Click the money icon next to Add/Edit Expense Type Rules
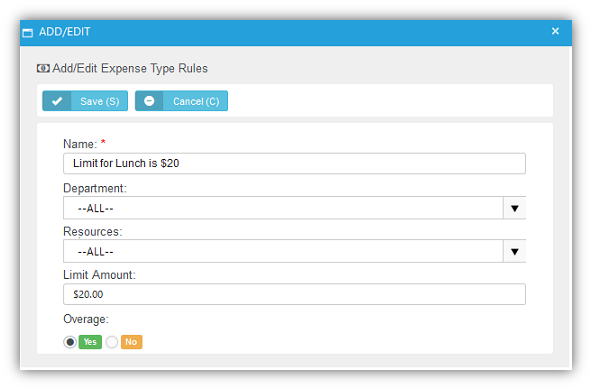The width and height of the screenshot is (592, 390). tap(43, 68)
